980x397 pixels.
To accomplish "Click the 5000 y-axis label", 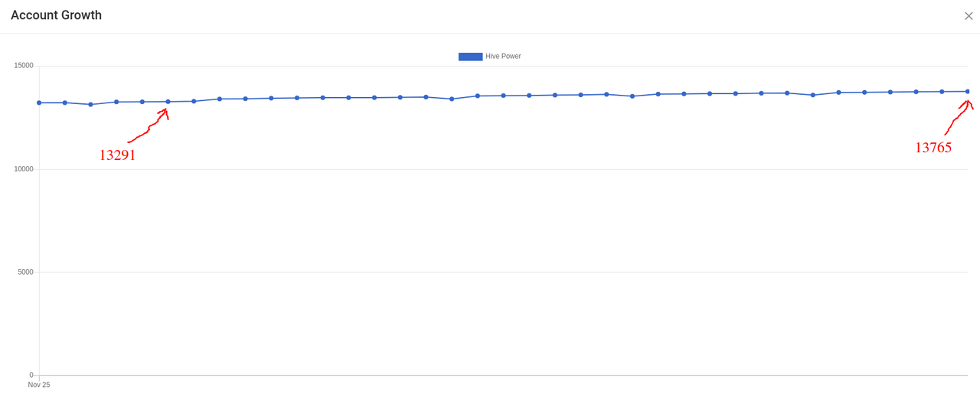I will point(26,272).
